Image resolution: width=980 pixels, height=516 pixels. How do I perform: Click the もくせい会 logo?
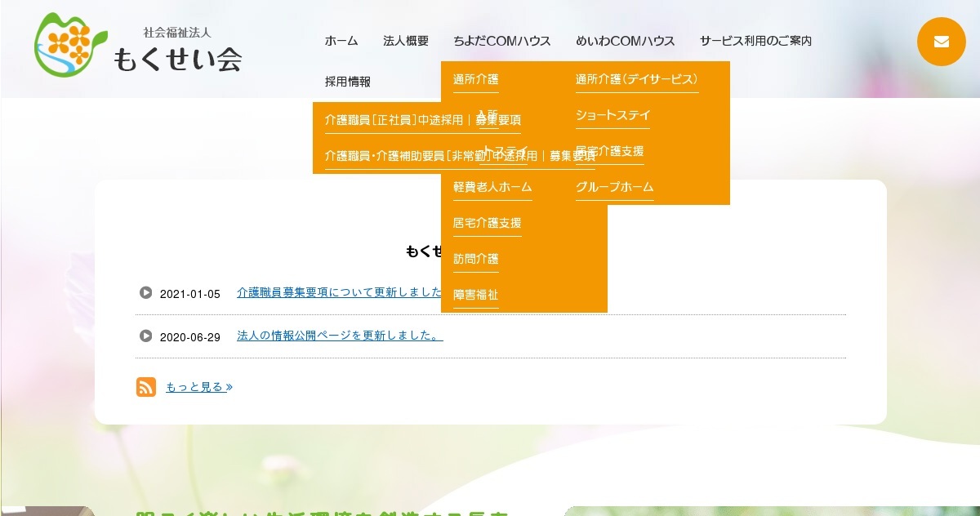138,47
